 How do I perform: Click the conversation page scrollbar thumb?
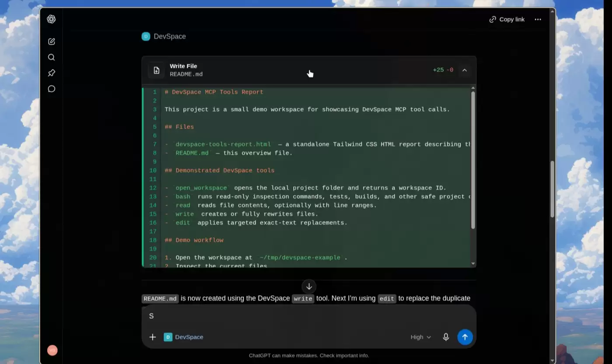[552, 189]
